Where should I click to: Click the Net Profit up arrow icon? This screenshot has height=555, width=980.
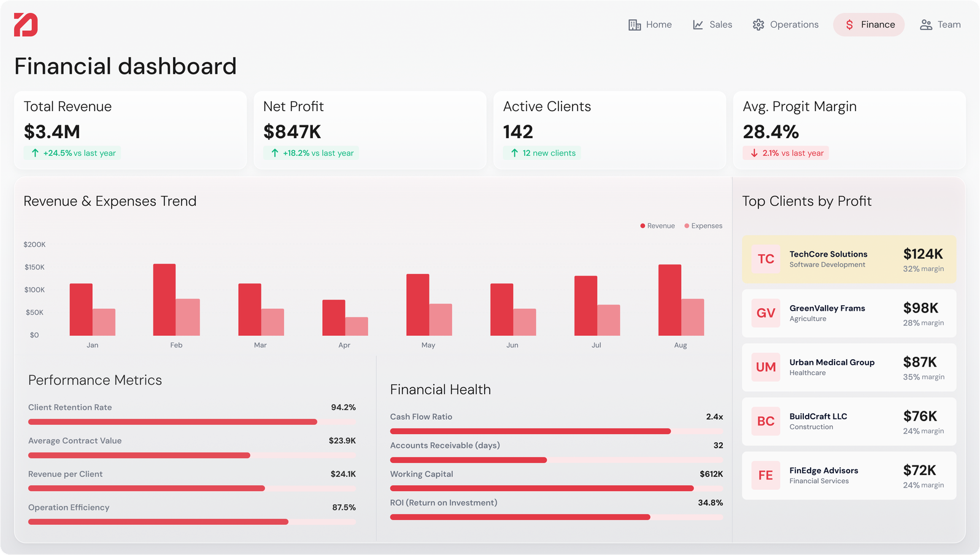(x=275, y=153)
